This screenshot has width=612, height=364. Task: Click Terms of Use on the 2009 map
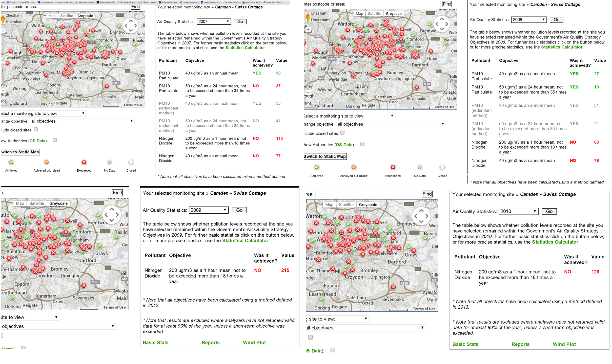(114, 307)
